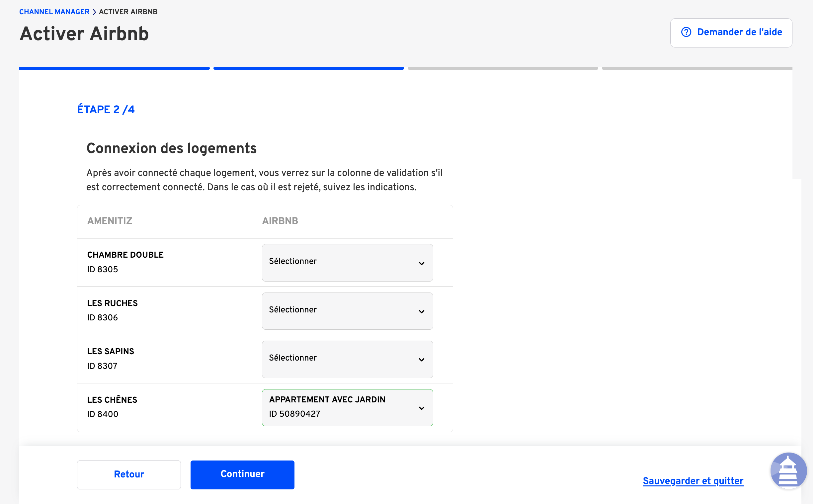Click the CHAMBRE DOUBLE listing name

(x=125, y=255)
